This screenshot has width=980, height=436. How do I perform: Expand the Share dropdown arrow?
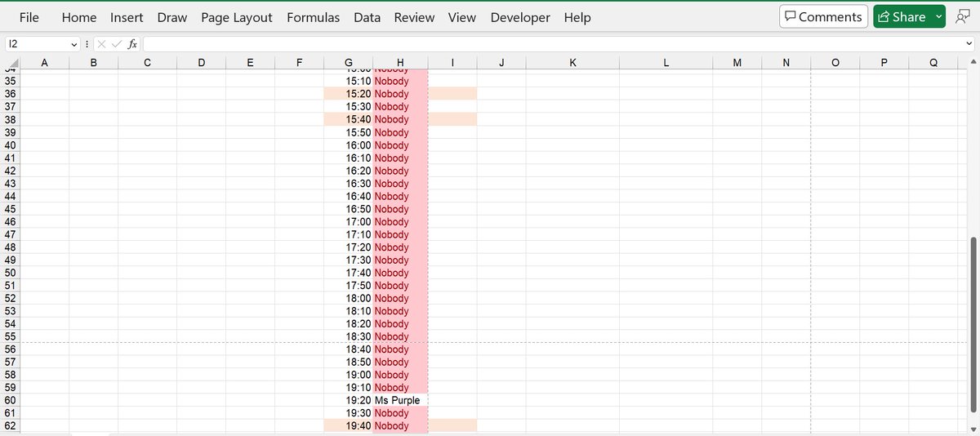[x=938, y=16]
